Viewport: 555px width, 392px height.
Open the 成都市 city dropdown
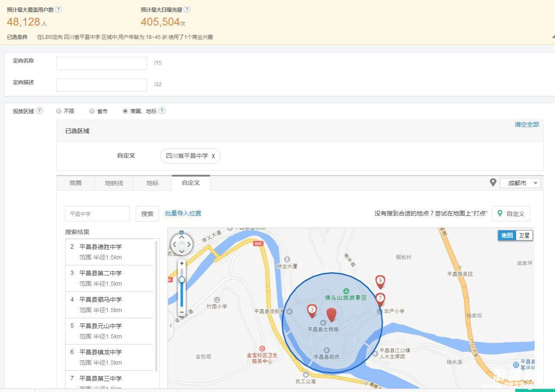click(x=520, y=183)
